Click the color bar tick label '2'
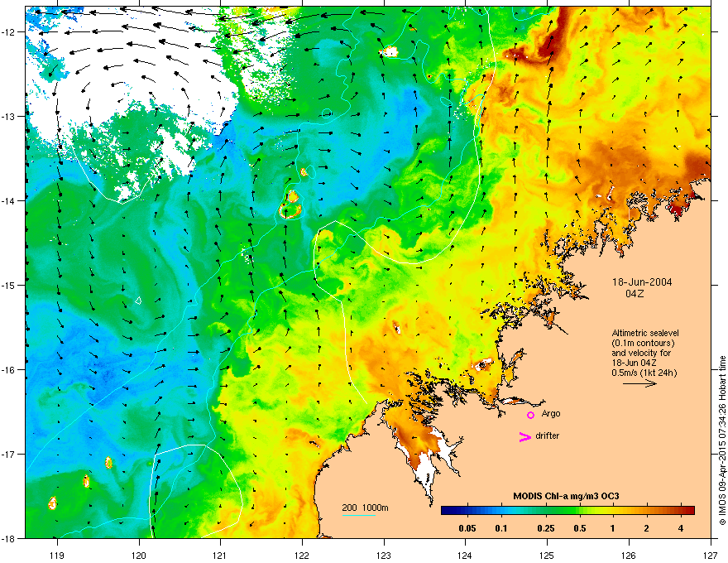This screenshot has height=563, width=728. point(646,528)
